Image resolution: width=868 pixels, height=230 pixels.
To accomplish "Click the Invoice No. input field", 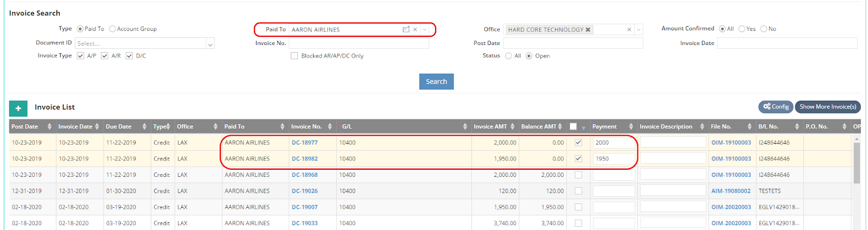I will click(x=359, y=43).
